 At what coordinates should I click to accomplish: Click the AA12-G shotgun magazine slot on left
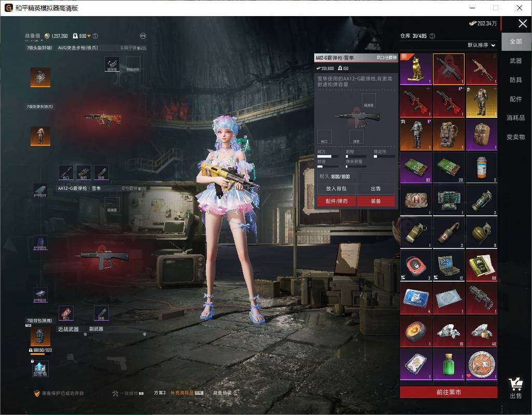point(102,313)
